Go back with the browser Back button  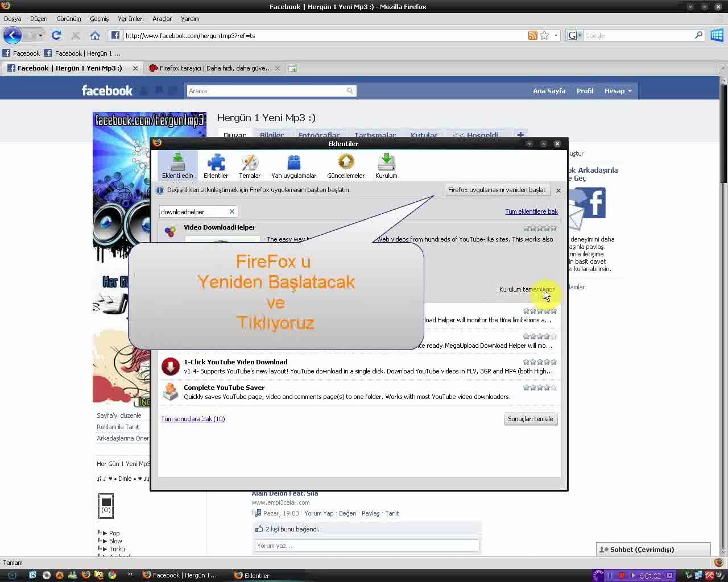[13, 35]
